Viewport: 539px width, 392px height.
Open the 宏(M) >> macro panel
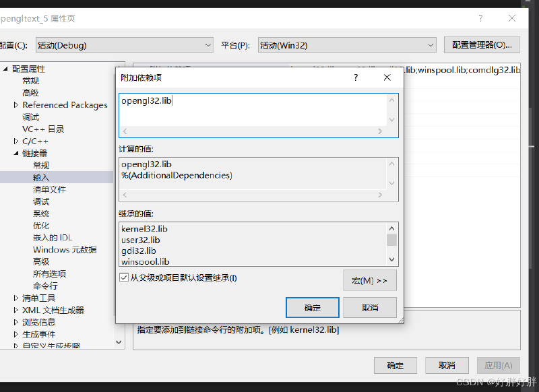tap(370, 280)
